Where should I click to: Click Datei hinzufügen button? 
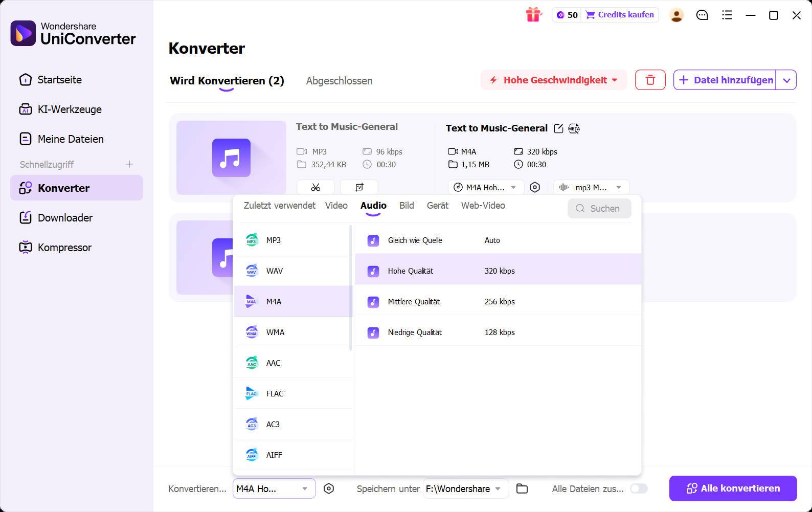(x=725, y=80)
